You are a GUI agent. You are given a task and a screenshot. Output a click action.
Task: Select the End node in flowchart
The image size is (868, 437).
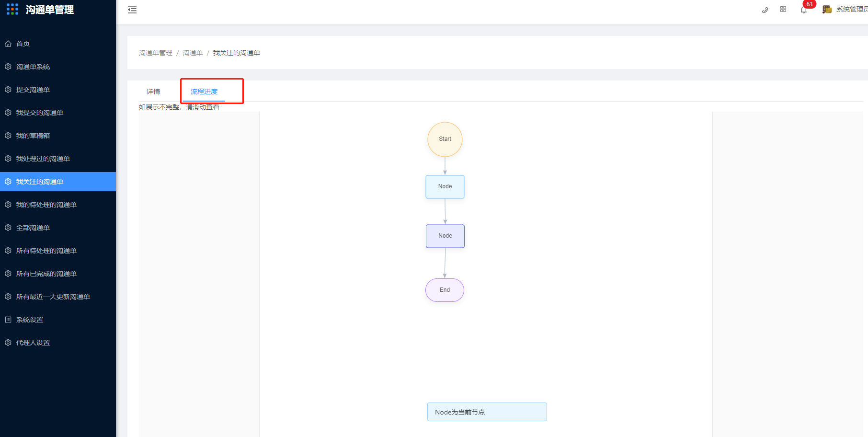point(445,290)
